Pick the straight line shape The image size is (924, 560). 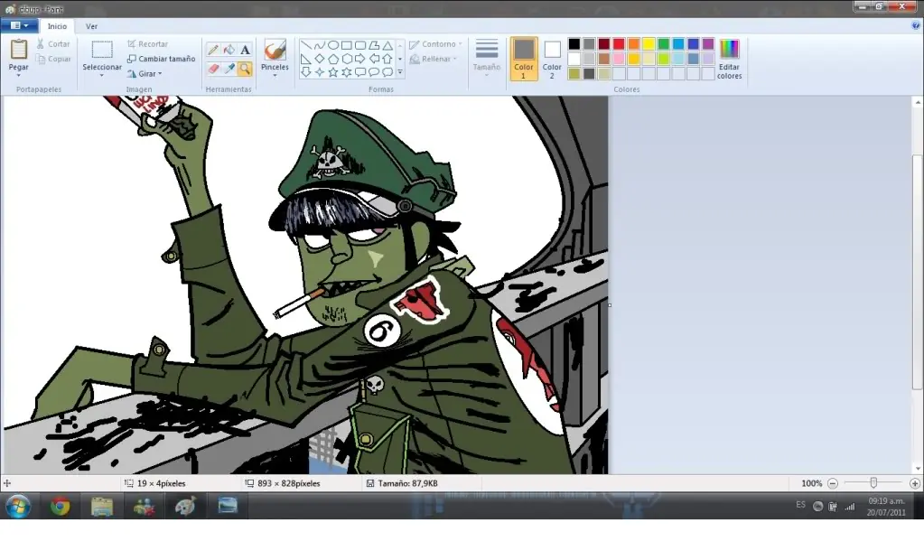[306, 45]
